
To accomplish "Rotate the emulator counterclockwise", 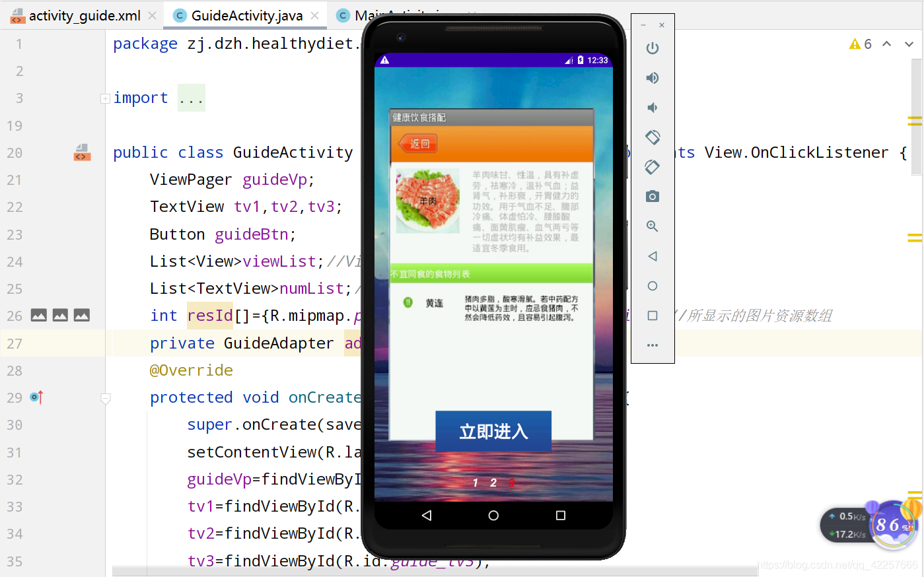I will coord(653,137).
